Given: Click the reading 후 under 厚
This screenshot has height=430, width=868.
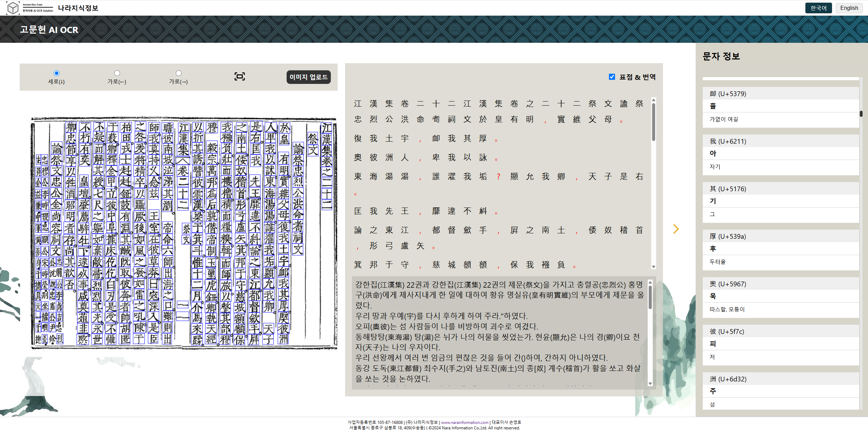Looking at the screenshot, I should point(713,248).
